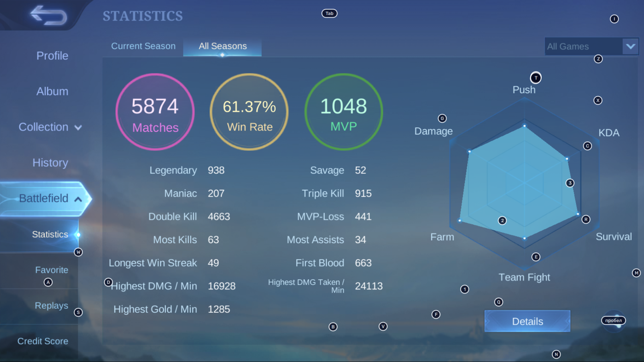Click the 5874 Matches circle
Image resolution: width=644 pixels, height=362 pixels.
(x=155, y=112)
